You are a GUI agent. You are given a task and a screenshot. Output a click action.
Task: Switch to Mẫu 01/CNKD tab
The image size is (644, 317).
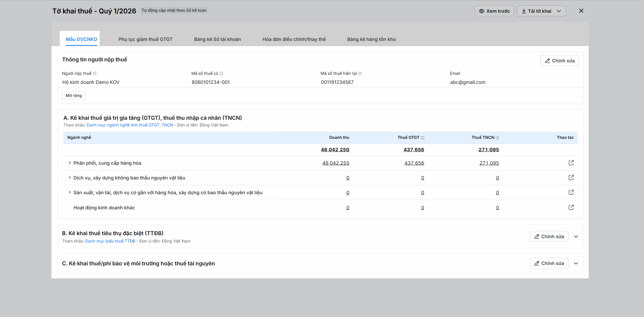[82, 39]
